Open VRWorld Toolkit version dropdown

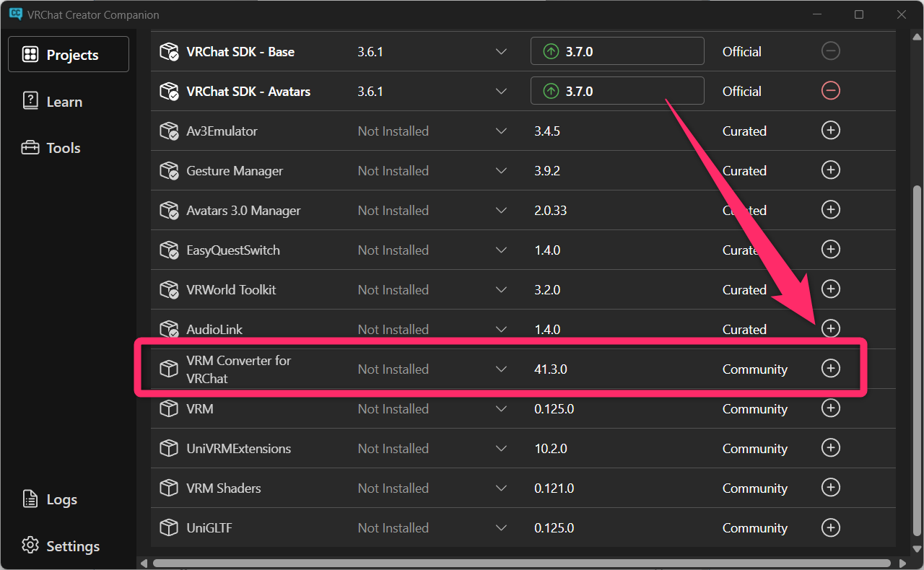pos(501,290)
